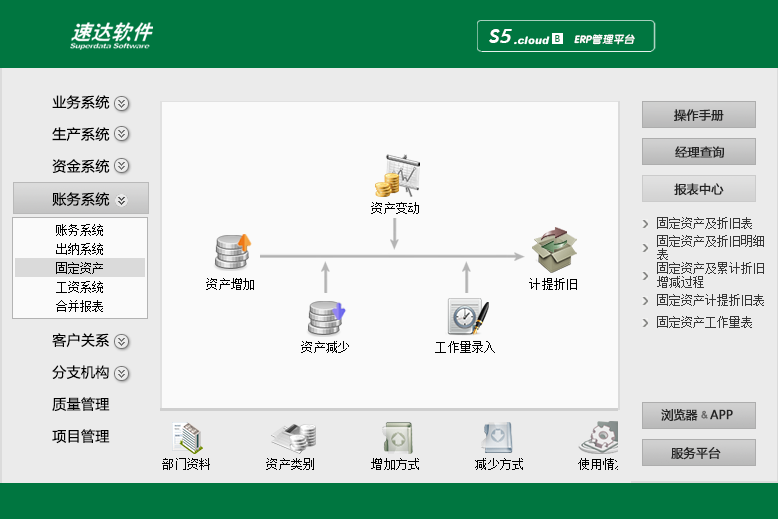Open 增加方式 icon
778x521 pixels.
click(398, 438)
